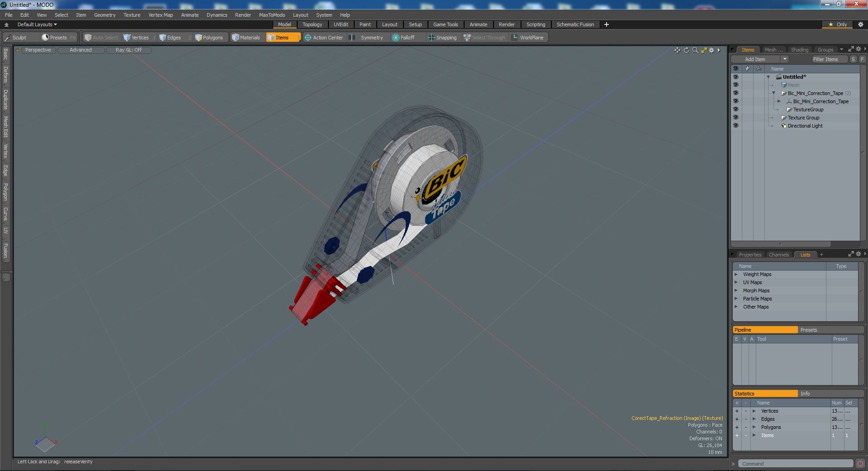The height and width of the screenshot is (471, 868).
Task: Click the Add Item button
Action: [755, 59]
